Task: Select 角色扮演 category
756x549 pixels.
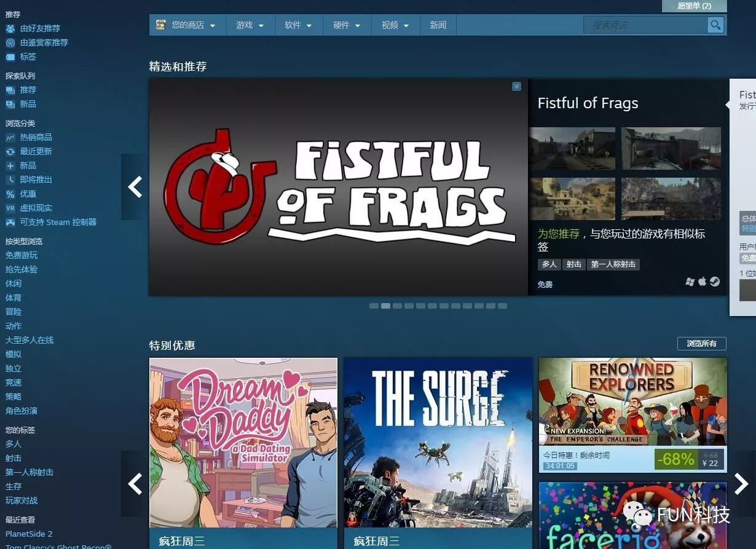Action: click(x=22, y=411)
